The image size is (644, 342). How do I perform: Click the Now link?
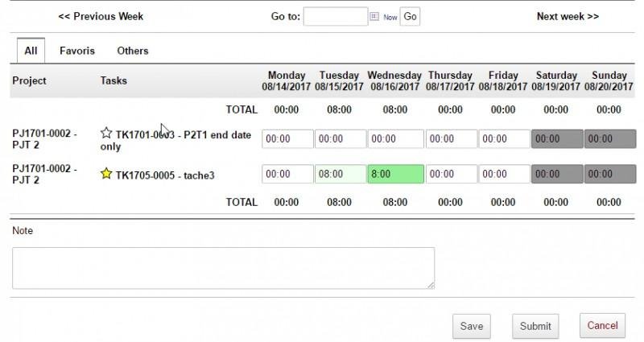(x=390, y=17)
